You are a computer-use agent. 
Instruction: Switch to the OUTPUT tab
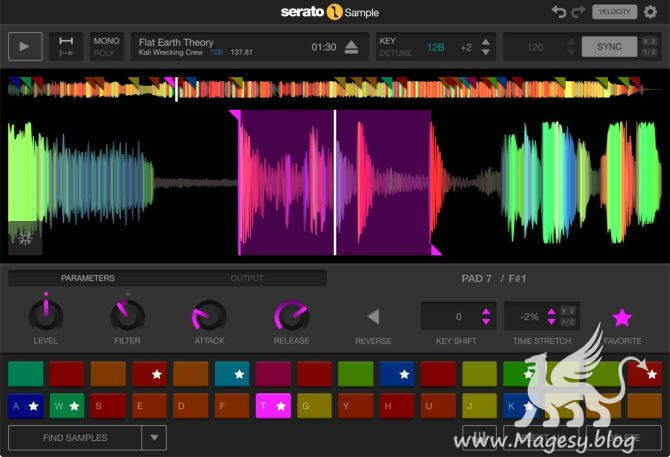[247, 278]
